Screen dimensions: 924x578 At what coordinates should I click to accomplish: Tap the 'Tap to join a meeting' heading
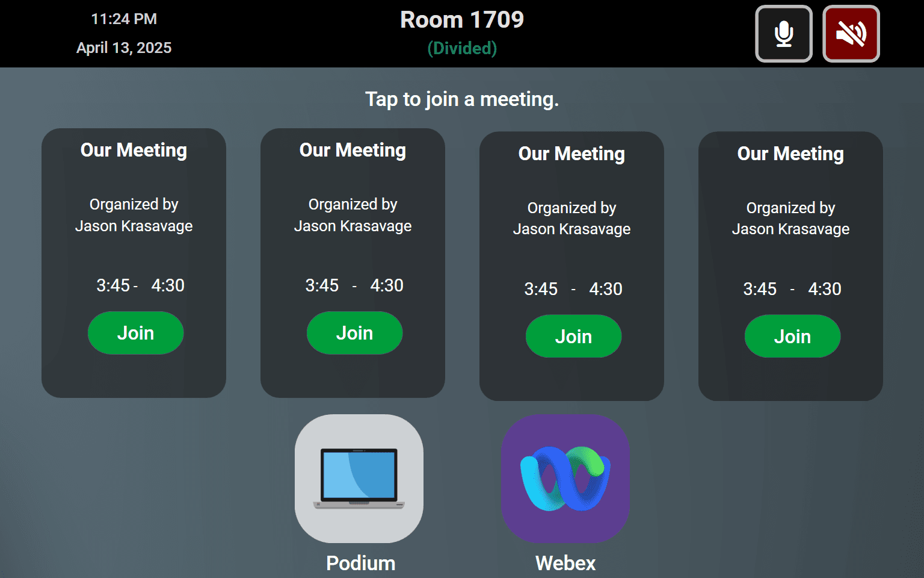tap(462, 99)
